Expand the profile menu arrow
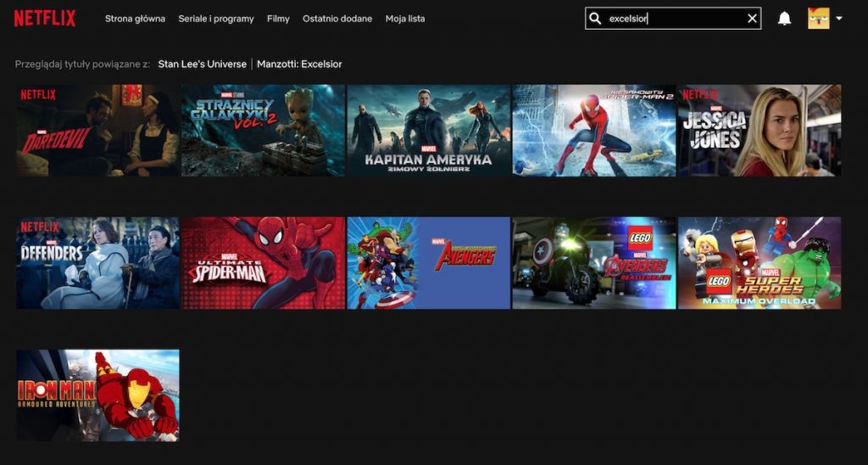Screen dimensions: 868x465 (x=838, y=19)
